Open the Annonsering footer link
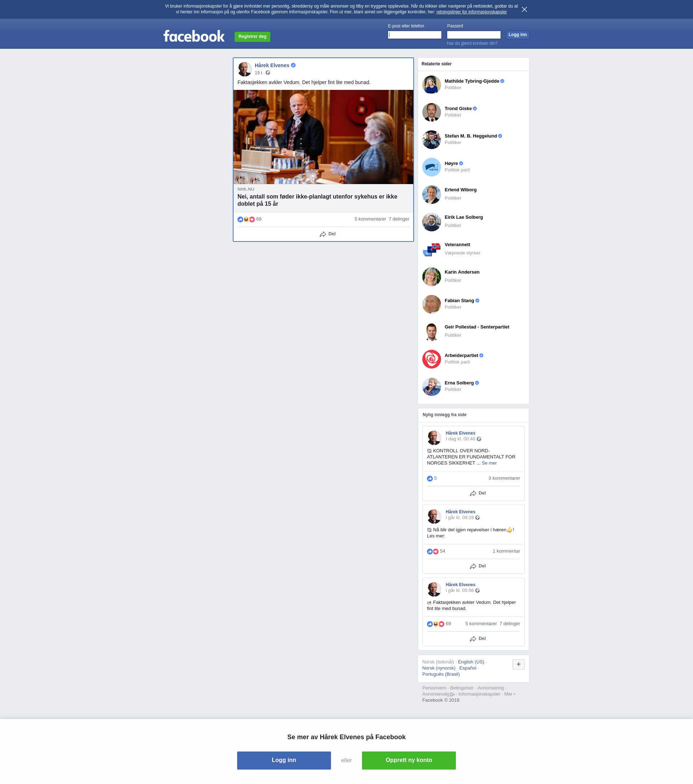This screenshot has width=693, height=784. click(491, 688)
